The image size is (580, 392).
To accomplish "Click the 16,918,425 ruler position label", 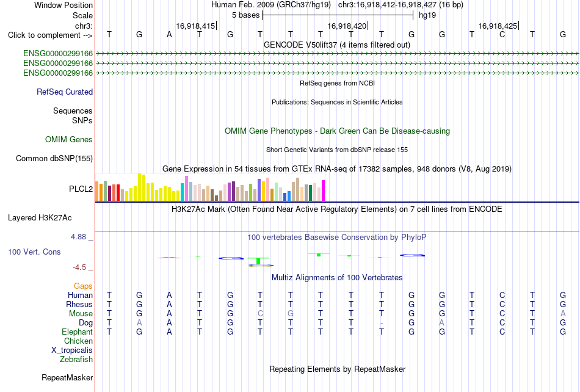I will click(498, 26).
